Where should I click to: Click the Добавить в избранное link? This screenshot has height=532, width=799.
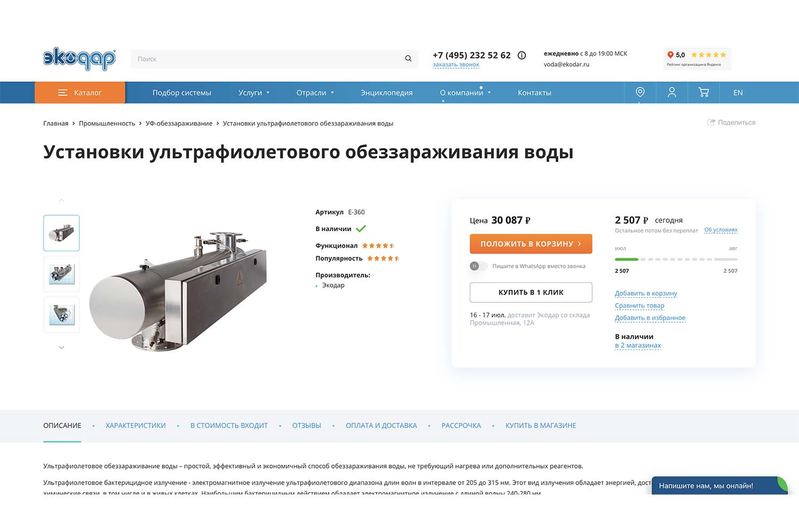[650, 318]
